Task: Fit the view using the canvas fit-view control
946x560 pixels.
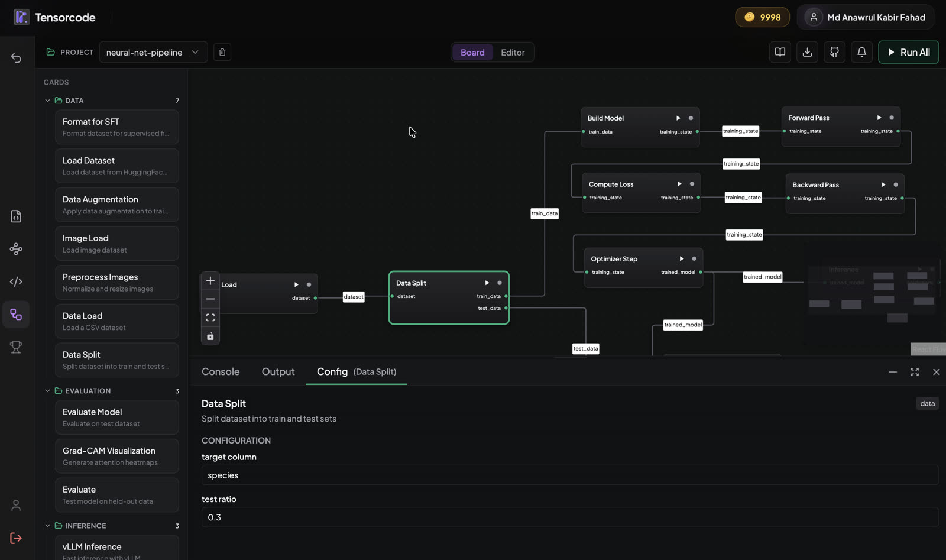Action: click(210, 318)
